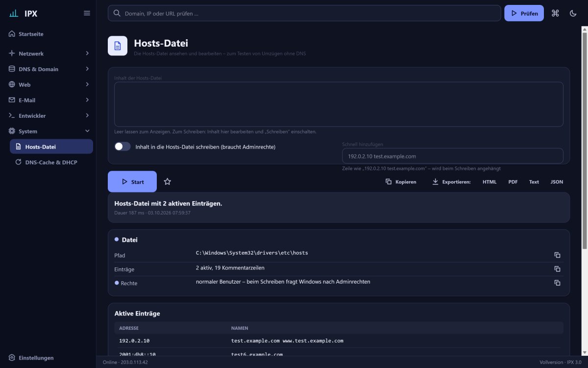Expand the E-Mail section chevron
Screen dimensions: 588x368
click(87, 100)
